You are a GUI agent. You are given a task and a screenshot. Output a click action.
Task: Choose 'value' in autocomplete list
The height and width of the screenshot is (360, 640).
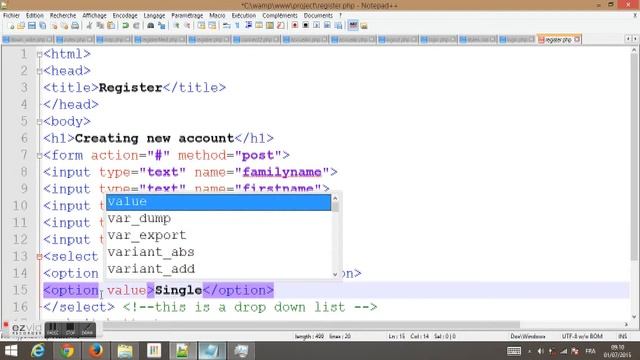(218, 202)
